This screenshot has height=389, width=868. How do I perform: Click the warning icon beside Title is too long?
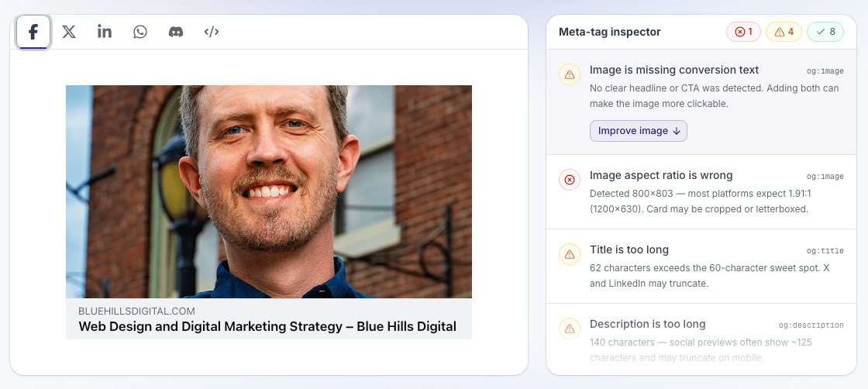570,254
